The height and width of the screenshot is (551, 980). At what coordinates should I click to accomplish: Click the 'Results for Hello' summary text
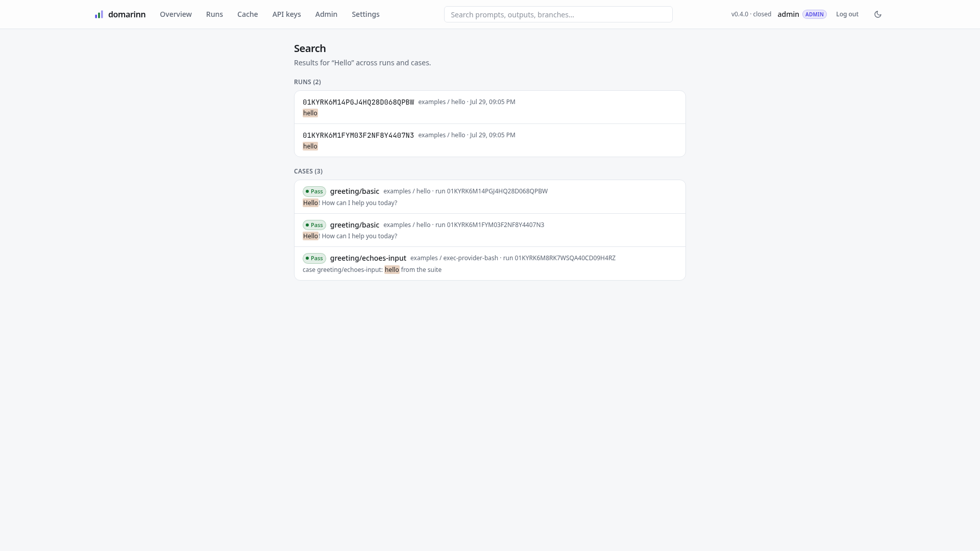point(362,63)
